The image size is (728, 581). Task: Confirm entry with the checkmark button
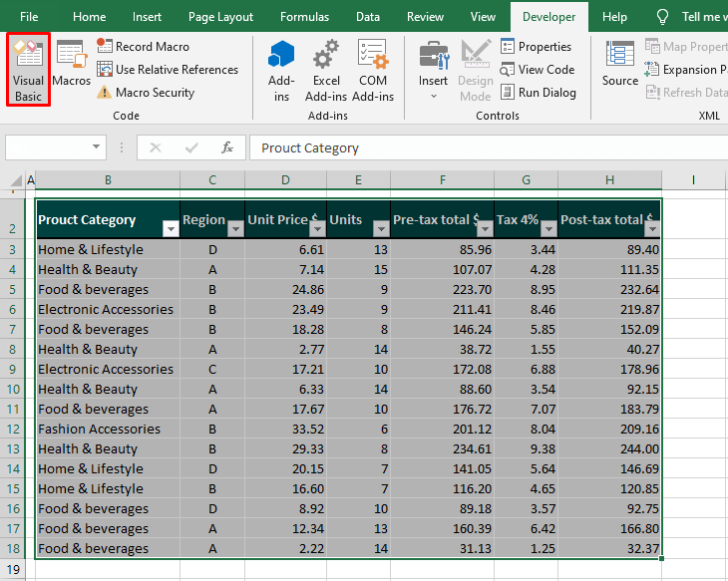191,147
